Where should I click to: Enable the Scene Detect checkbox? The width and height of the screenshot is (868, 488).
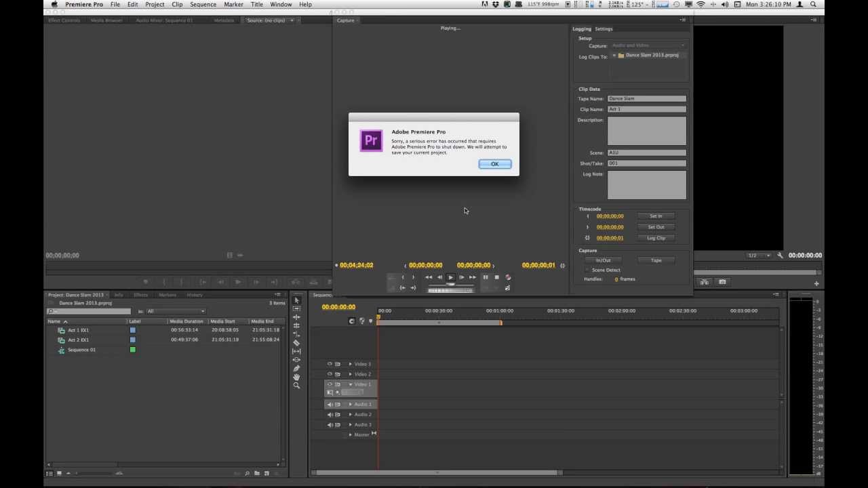point(587,270)
